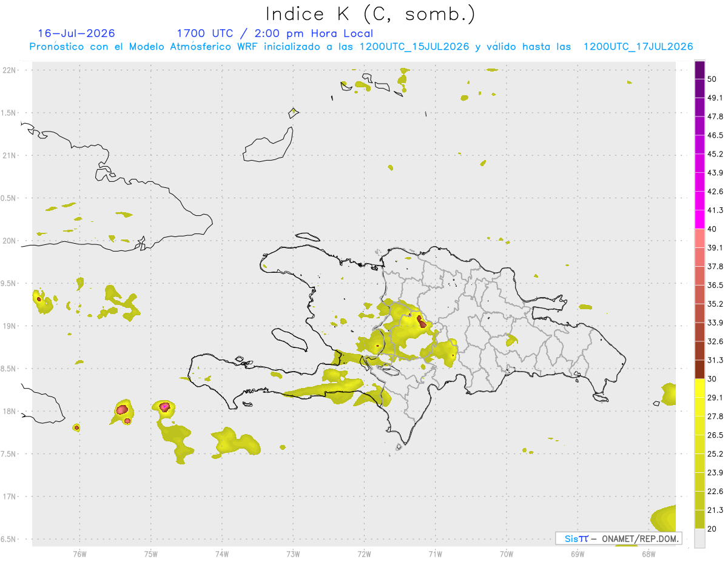This screenshot has width=728, height=562.
Task: Click the colorbar value "46.5"
Action: 715,135
